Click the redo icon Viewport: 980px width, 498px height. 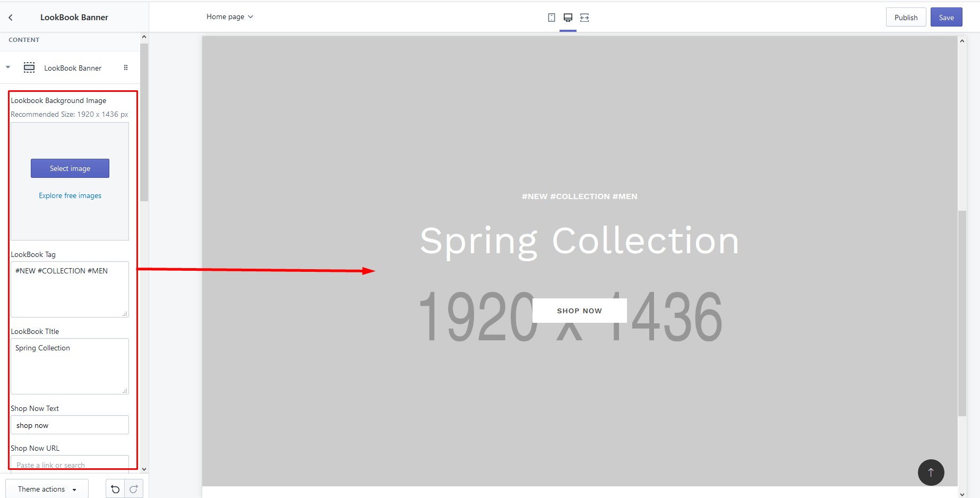[134, 489]
